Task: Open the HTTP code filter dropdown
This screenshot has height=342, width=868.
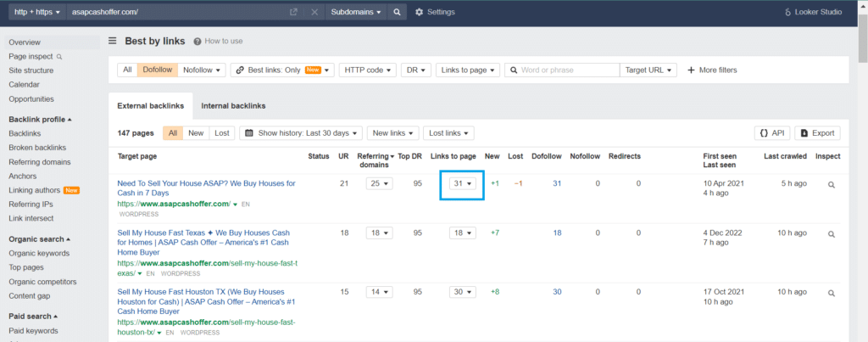Action: click(368, 70)
